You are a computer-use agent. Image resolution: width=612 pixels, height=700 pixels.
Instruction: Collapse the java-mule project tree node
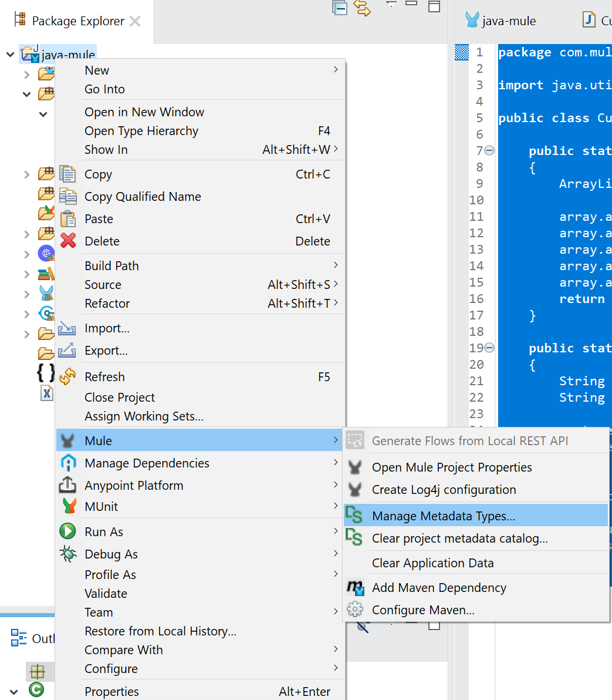(x=11, y=55)
